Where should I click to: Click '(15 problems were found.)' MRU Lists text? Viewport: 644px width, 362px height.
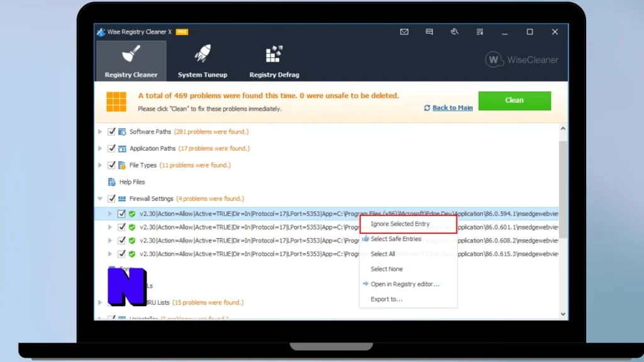(208, 302)
